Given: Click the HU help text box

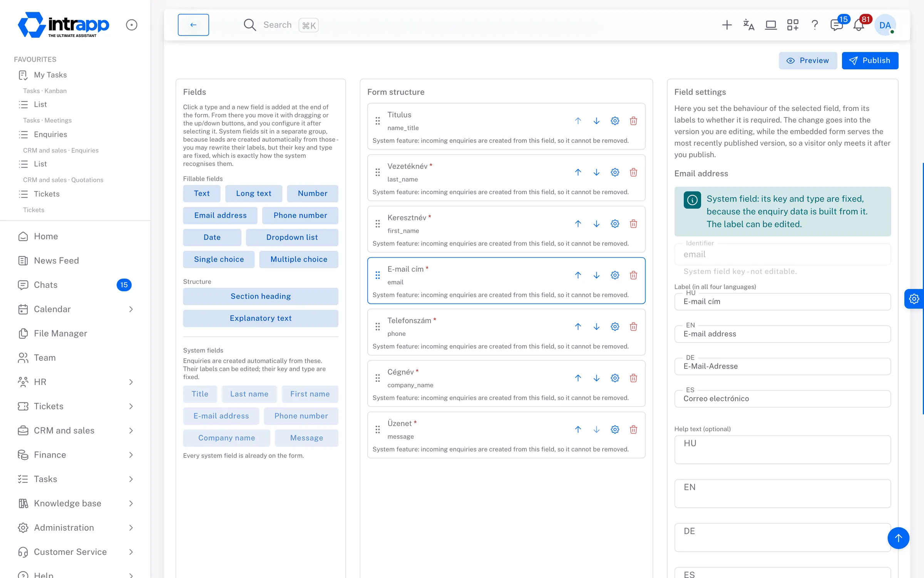Looking at the screenshot, I should (x=782, y=449).
